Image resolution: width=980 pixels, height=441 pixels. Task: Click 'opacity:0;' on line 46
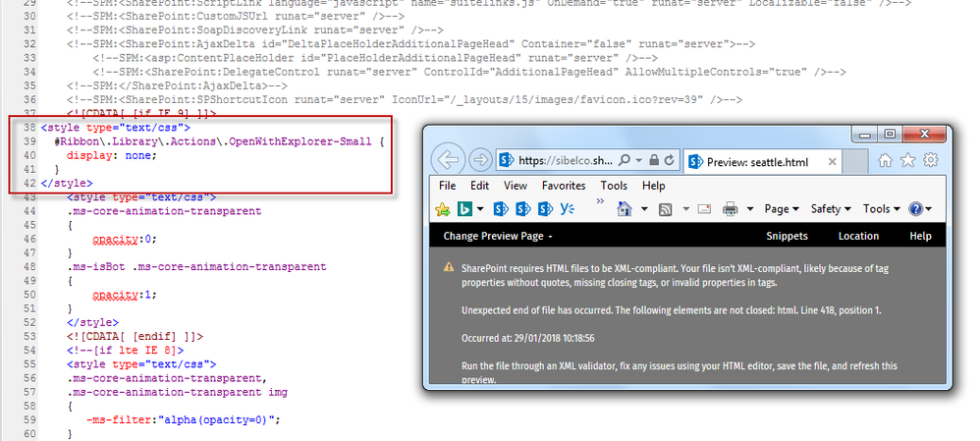125,239
